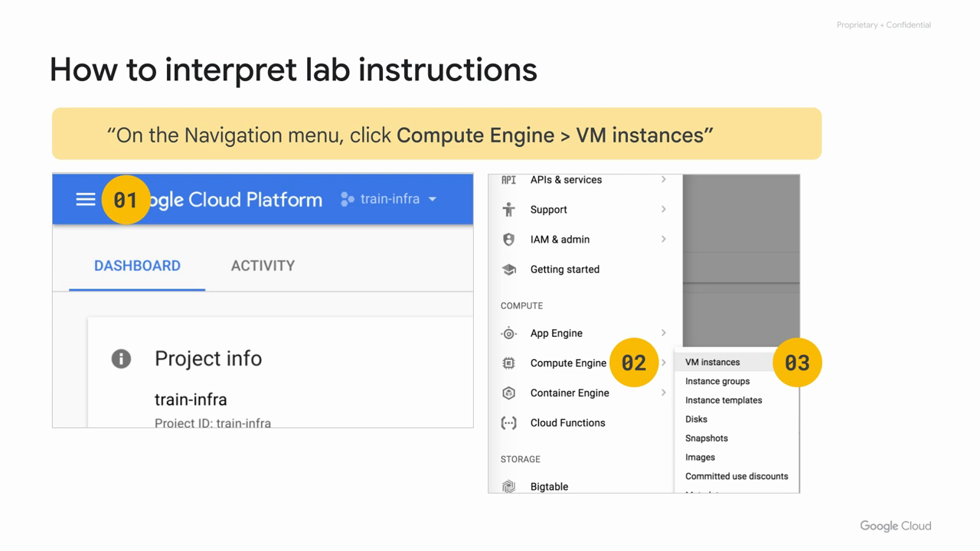This screenshot has height=551, width=980.
Task: Click the Cloud Platform header title
Action: (255, 200)
